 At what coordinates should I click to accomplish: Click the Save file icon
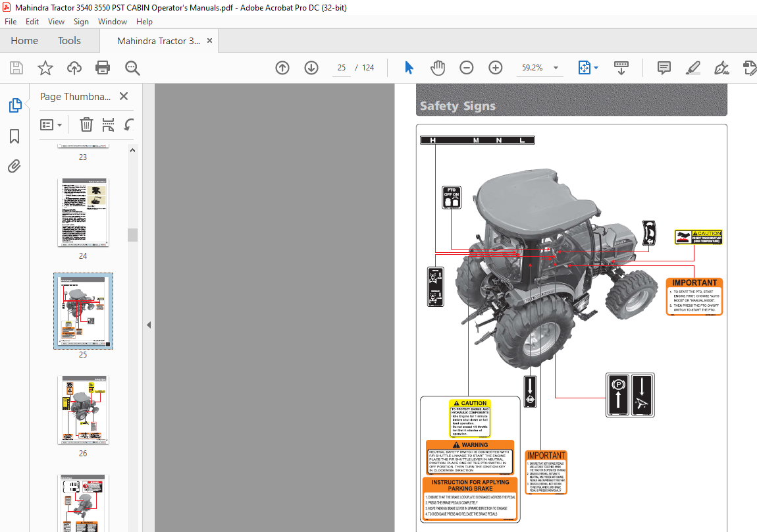point(16,68)
